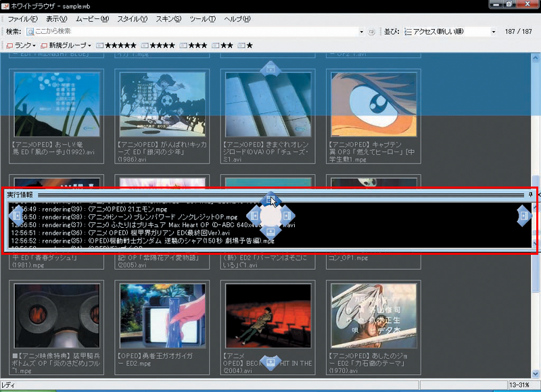Open the ファイル(F) menu
This screenshot has height=392, width=541.
pyautogui.click(x=22, y=19)
